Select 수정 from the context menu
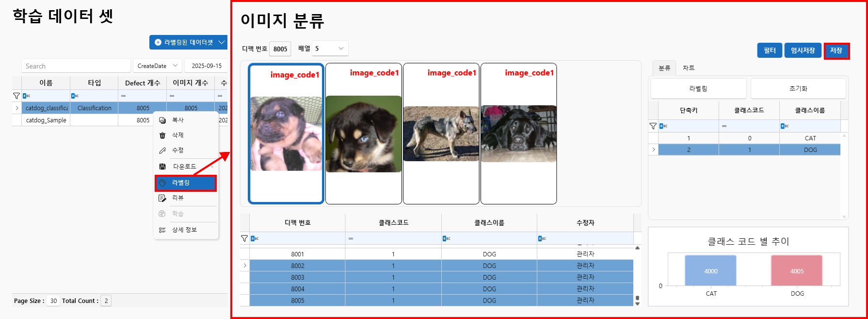This screenshot has height=319, width=868. (x=186, y=150)
